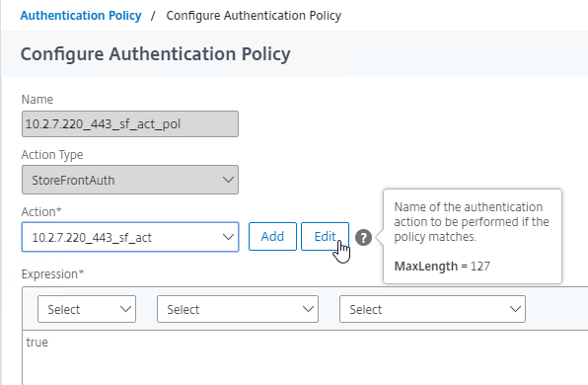Go back via Authentication Policy breadcrumb link
Image resolution: width=588 pixels, height=385 pixels.
81,16
